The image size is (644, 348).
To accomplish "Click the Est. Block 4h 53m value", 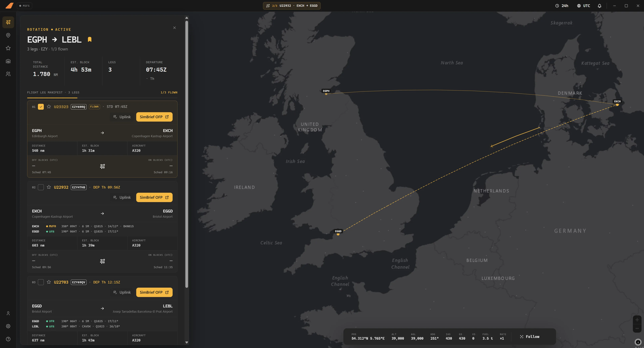I will pyautogui.click(x=81, y=70).
